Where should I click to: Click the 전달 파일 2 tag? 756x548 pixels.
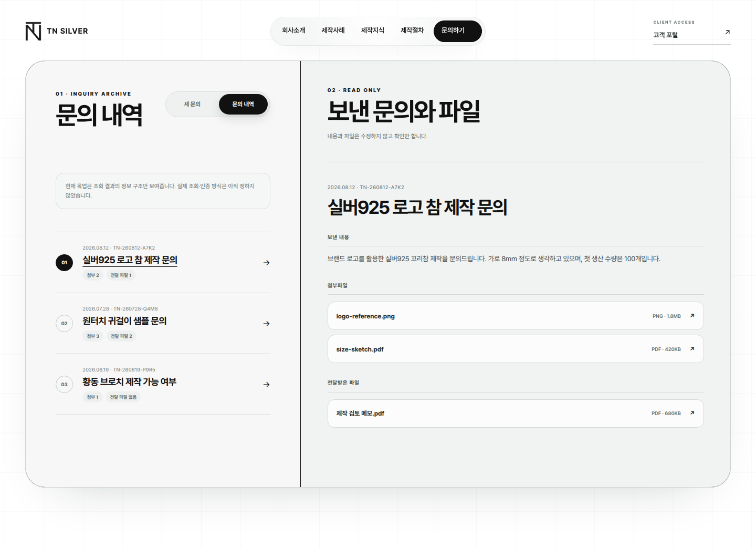pyautogui.click(x=121, y=336)
